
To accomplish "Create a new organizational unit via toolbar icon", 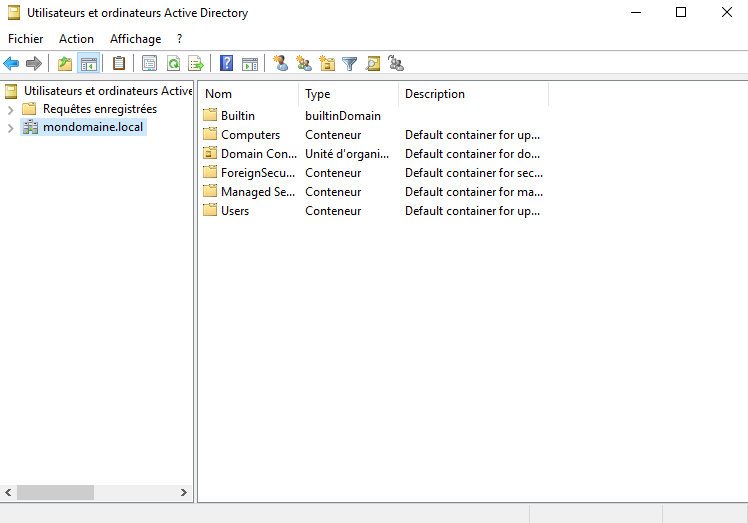I will pos(327,63).
